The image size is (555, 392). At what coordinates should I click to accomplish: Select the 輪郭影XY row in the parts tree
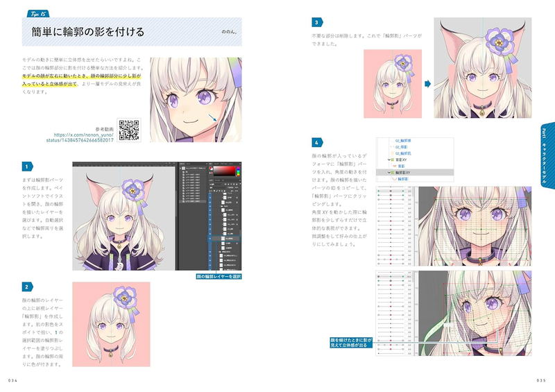coord(415,173)
